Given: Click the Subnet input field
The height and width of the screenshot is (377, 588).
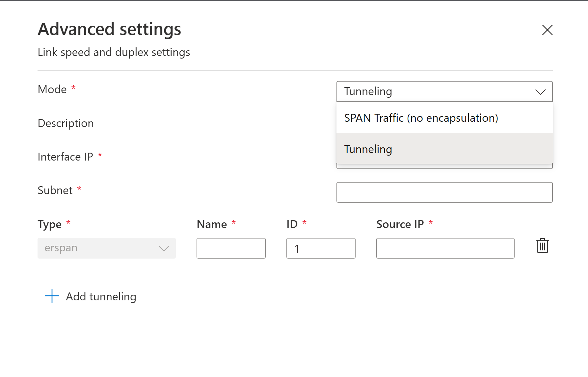Looking at the screenshot, I should pyautogui.click(x=444, y=192).
